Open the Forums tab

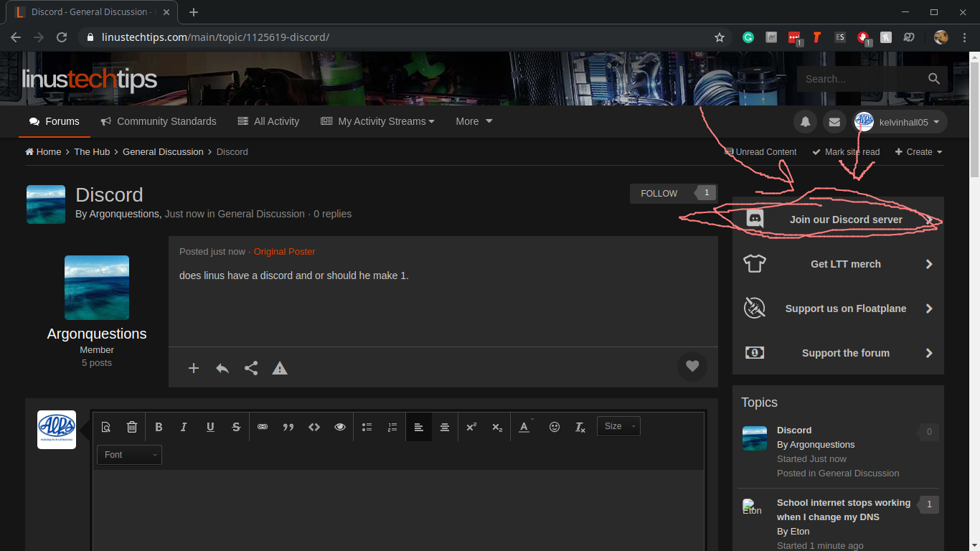point(55,121)
